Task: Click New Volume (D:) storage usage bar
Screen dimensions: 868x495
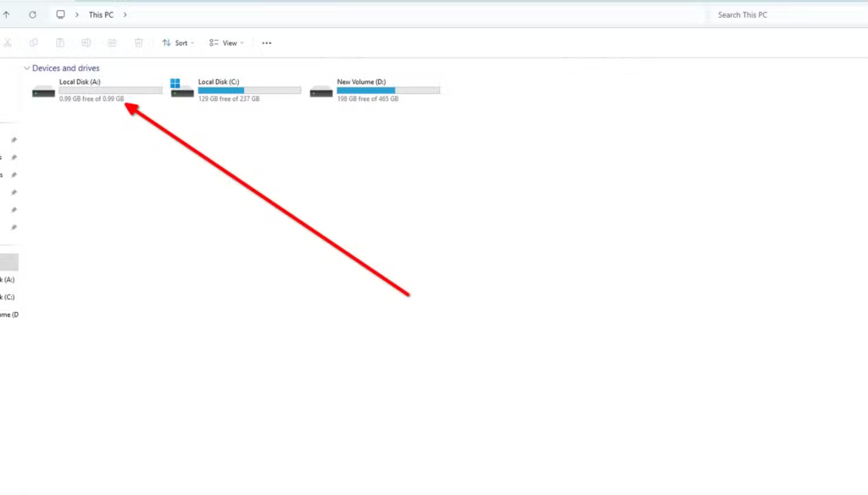Action: [388, 90]
